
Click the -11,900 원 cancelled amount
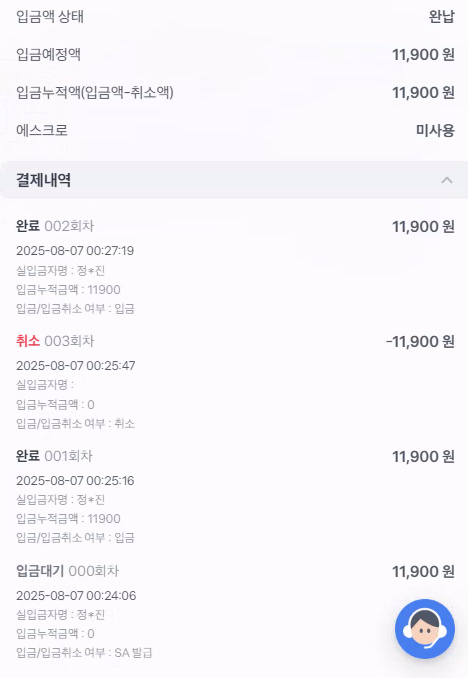[x=420, y=342]
